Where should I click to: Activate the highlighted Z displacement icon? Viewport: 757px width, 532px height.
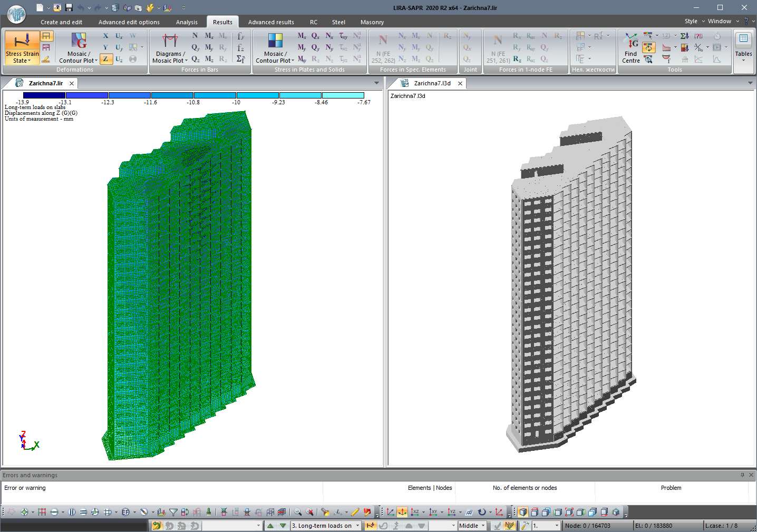(x=105, y=59)
